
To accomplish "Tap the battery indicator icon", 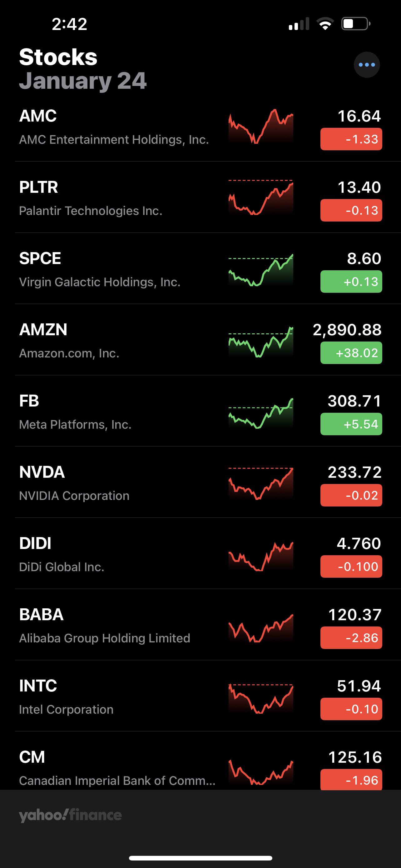I will 355,23.
